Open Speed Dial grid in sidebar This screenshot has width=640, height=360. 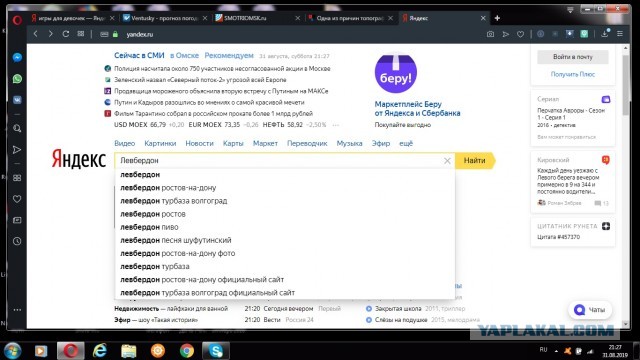coord(17,178)
